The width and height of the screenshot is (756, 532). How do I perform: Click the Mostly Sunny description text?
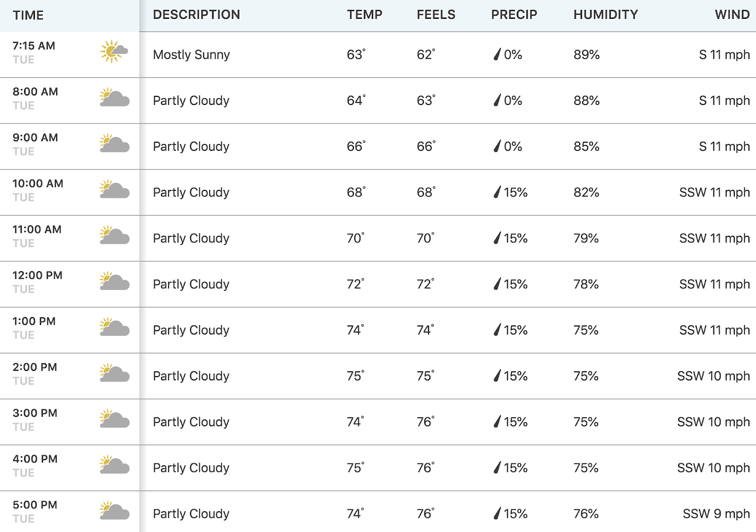[x=191, y=55]
